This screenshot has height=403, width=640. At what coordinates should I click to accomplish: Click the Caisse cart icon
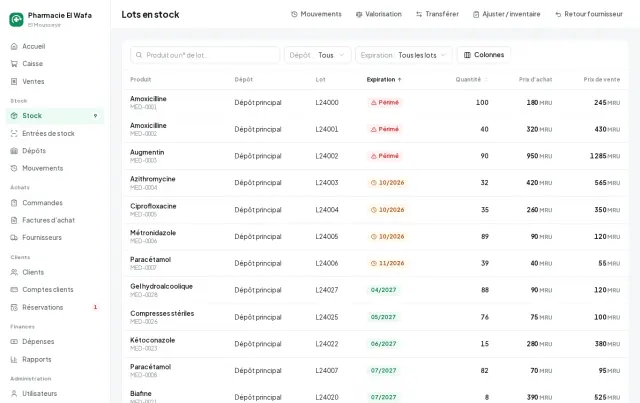pos(14,64)
